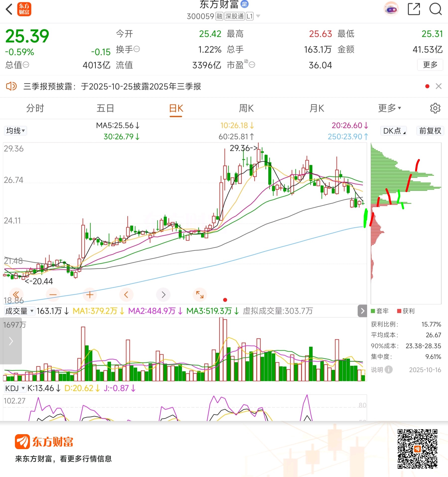Screen dimensions: 448x477
Task: Tap info icon next to 换手
Action: pos(137,49)
